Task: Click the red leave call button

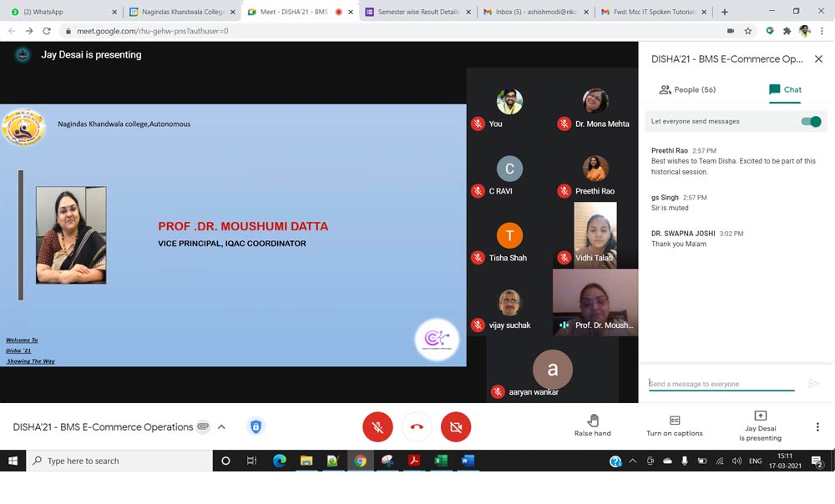Action: [x=417, y=427]
